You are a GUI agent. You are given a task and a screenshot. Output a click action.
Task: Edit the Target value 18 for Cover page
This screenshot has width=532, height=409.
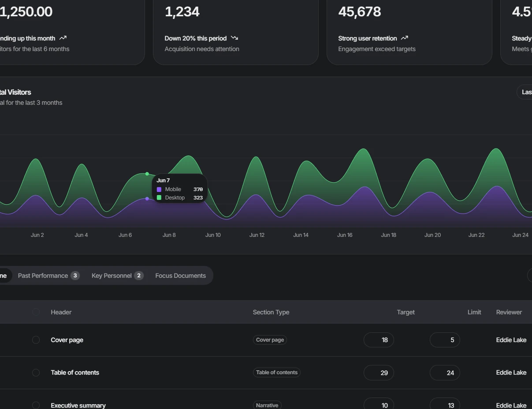tap(378, 339)
